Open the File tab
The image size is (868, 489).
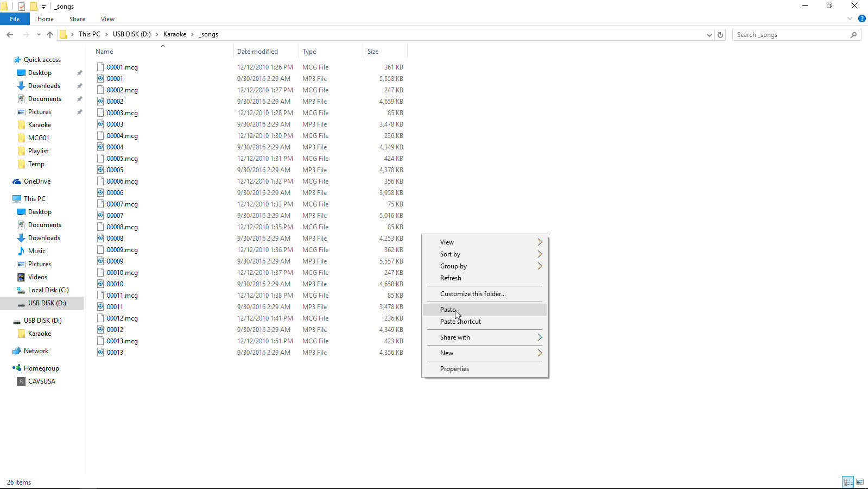click(x=15, y=19)
